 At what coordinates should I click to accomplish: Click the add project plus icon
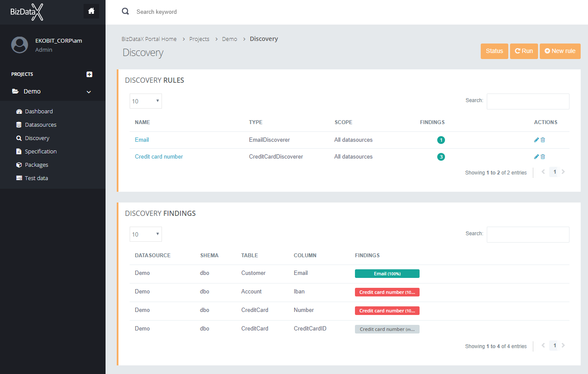pyautogui.click(x=89, y=74)
